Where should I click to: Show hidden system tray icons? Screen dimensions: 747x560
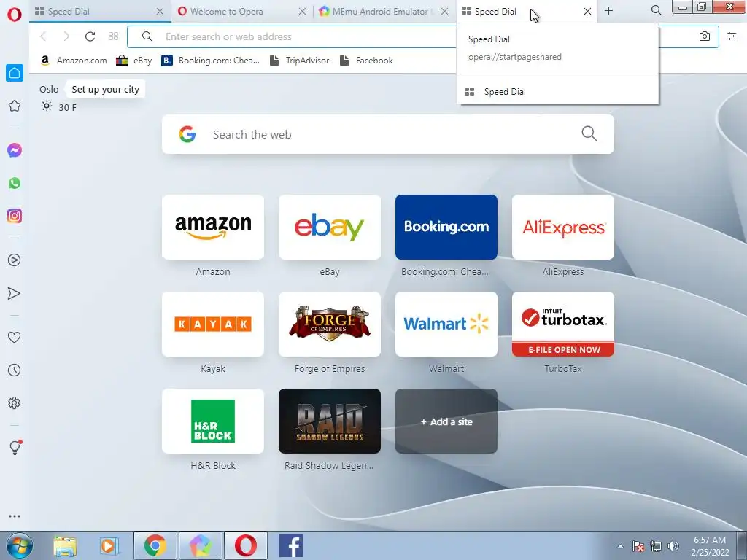620,546
